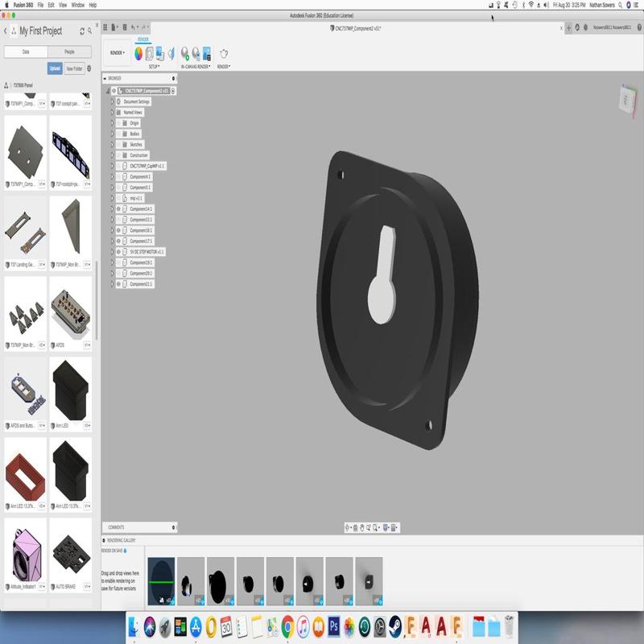Open the Scene Settings tool
This screenshot has width=644, height=644.
point(150,53)
